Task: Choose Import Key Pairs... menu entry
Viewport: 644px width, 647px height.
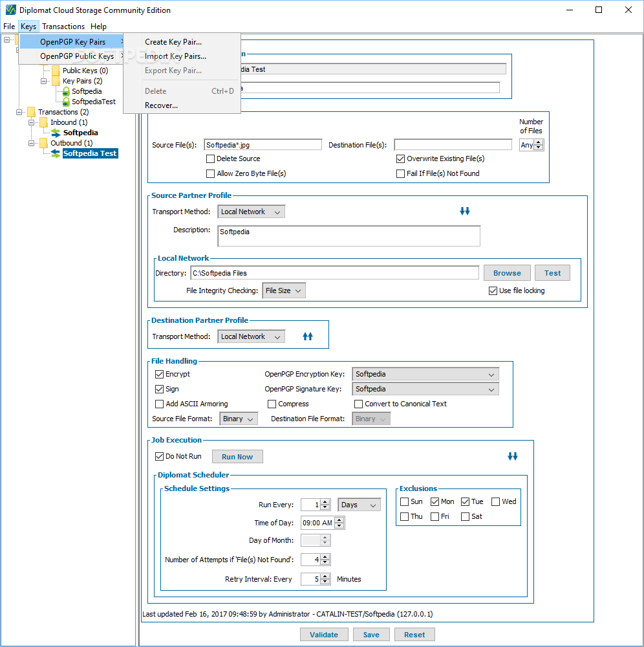Action: pyautogui.click(x=182, y=56)
